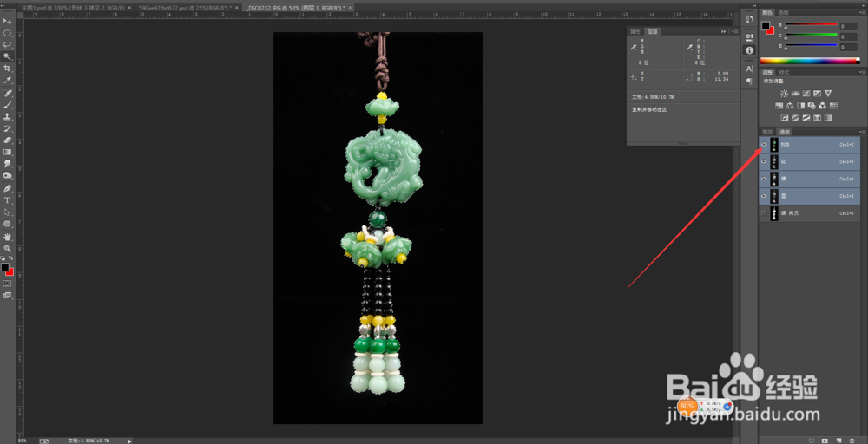
Task: Add a Levels adjustment
Action: 795,94
